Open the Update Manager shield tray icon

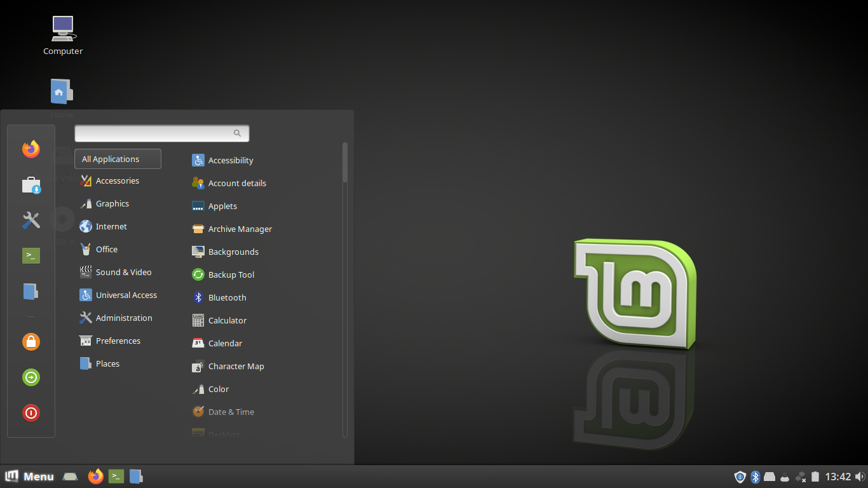[740, 477]
